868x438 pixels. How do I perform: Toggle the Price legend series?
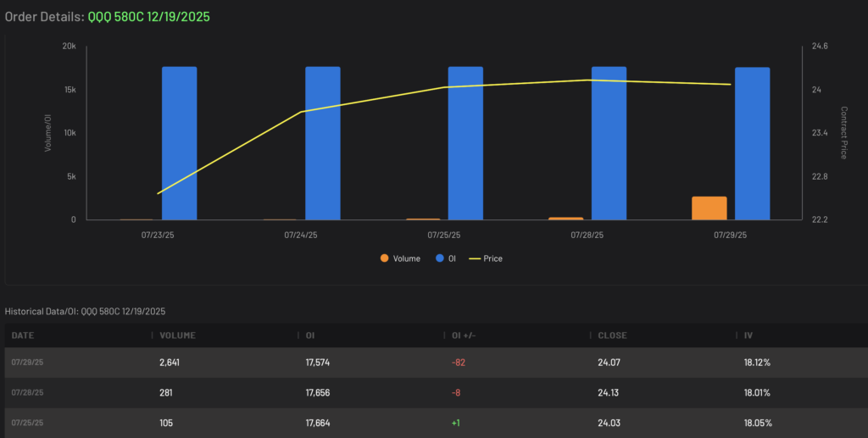(486, 258)
